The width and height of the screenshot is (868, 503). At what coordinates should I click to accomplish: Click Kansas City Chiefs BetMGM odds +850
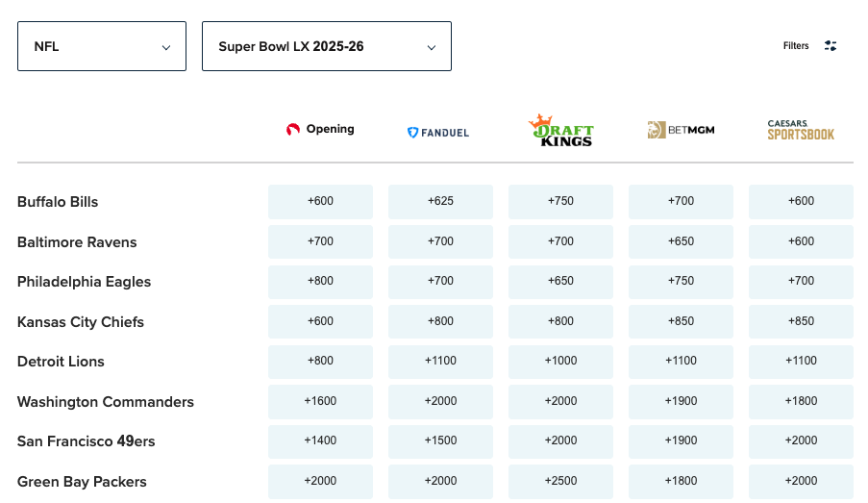(681, 322)
